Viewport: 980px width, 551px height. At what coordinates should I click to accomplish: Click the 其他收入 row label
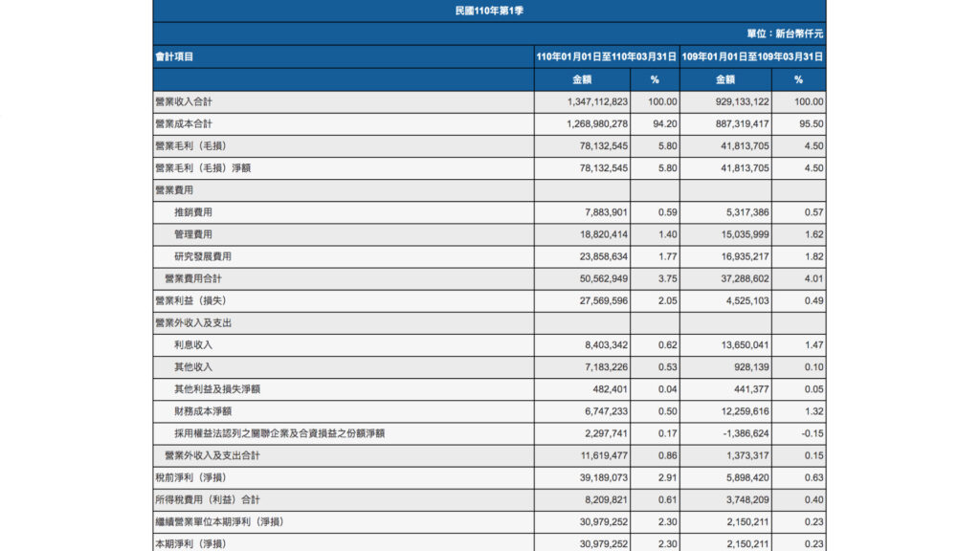193,367
